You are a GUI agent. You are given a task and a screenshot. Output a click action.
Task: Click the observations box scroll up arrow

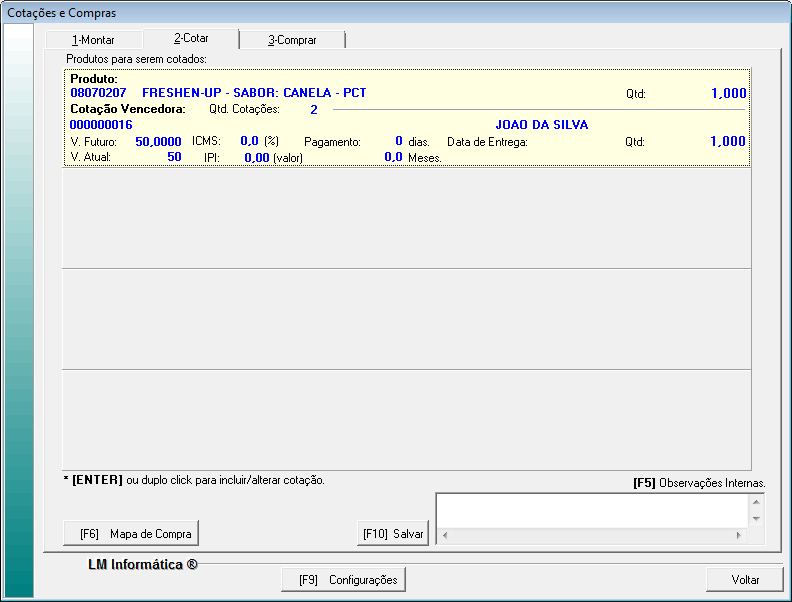click(x=756, y=501)
